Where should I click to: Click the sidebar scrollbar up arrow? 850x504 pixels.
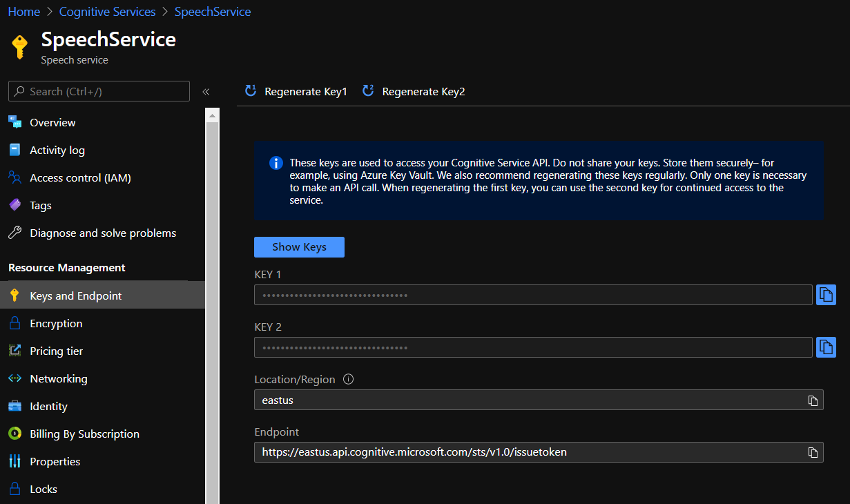point(212,114)
